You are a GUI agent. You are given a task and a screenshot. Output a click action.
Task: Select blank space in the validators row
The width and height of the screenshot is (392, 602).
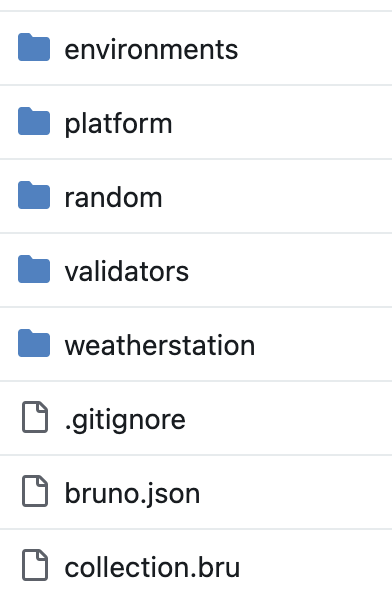[x=290, y=270]
